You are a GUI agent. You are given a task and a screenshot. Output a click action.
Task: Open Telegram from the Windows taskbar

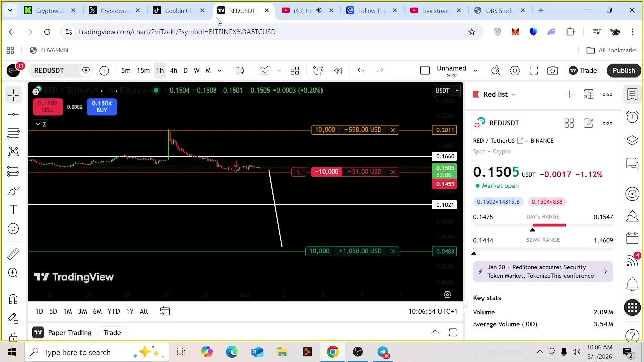tap(383, 352)
